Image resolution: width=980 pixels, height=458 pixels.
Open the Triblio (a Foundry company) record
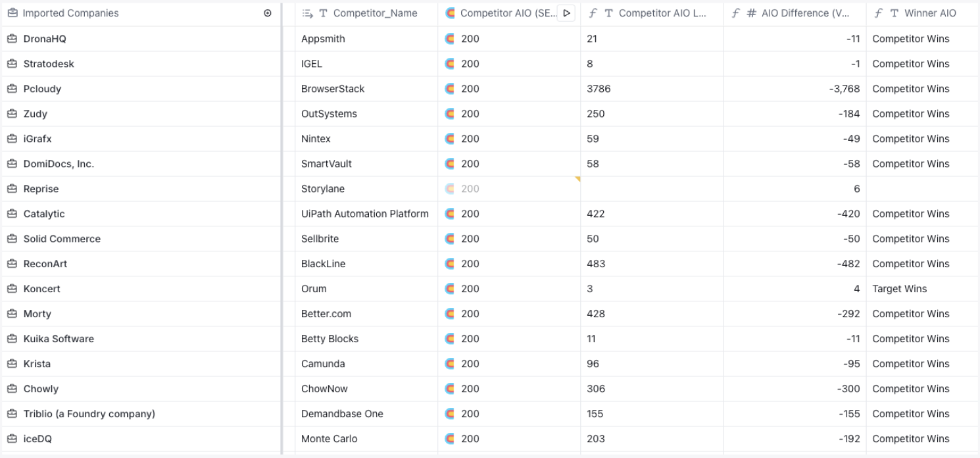(89, 414)
